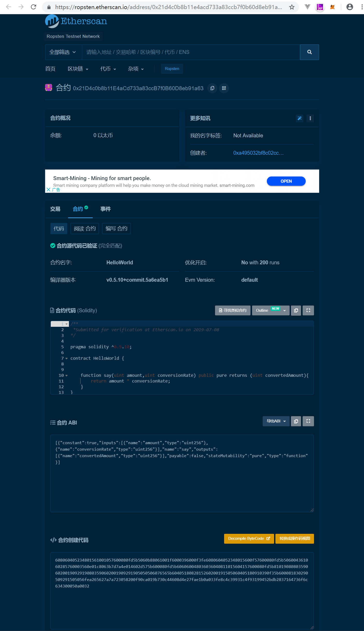The image size is (364, 631).
Task: Click 寻找类似合约 button
Action: coord(233,310)
